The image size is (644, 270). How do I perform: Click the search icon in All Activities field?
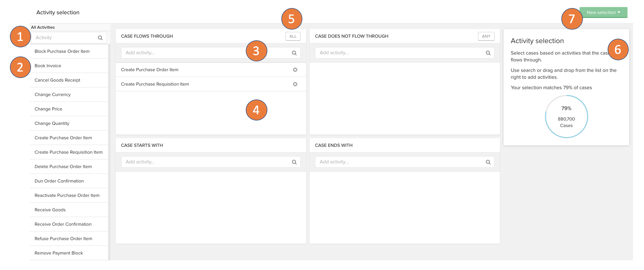[x=100, y=38]
